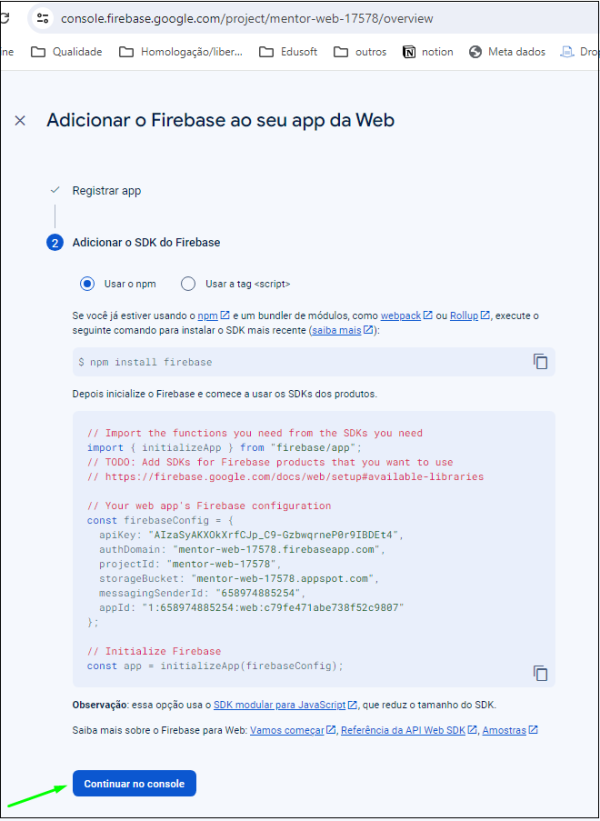Click the Adicionar o Firebase ao seu app heading

point(220,121)
